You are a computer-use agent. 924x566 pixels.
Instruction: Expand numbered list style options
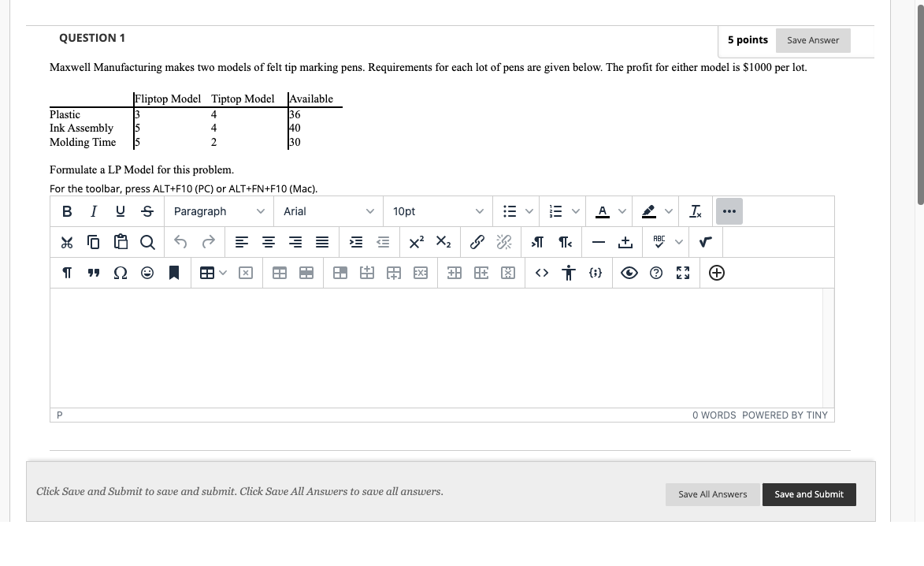[576, 211]
